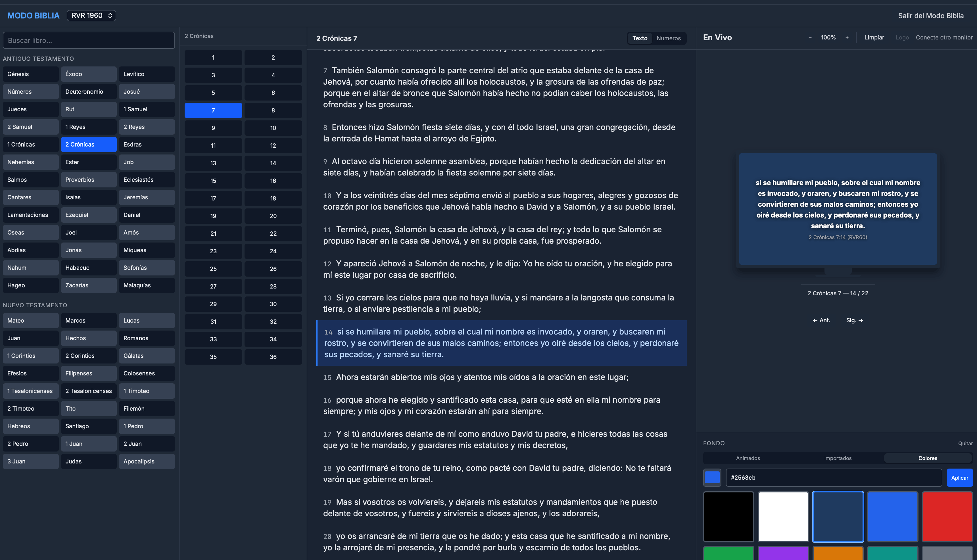Screen dimensions: 977x560
Task: Switch verse view to Numeros
Action: (x=668, y=38)
